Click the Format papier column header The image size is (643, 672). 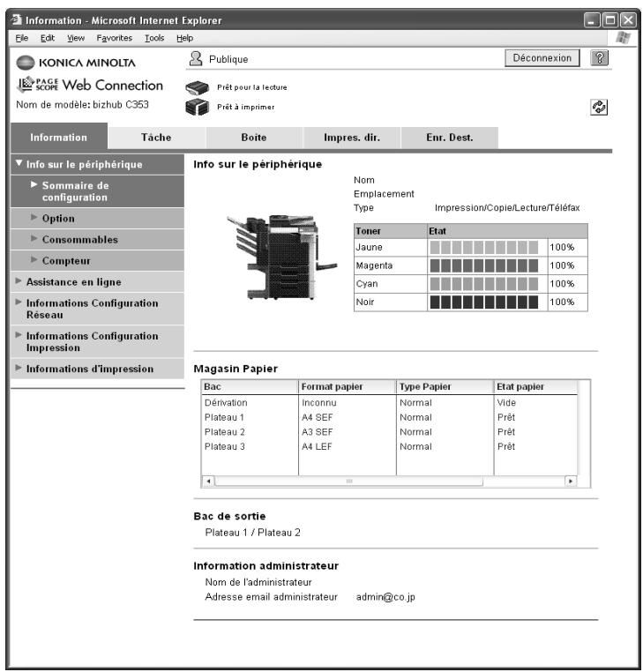(x=348, y=386)
